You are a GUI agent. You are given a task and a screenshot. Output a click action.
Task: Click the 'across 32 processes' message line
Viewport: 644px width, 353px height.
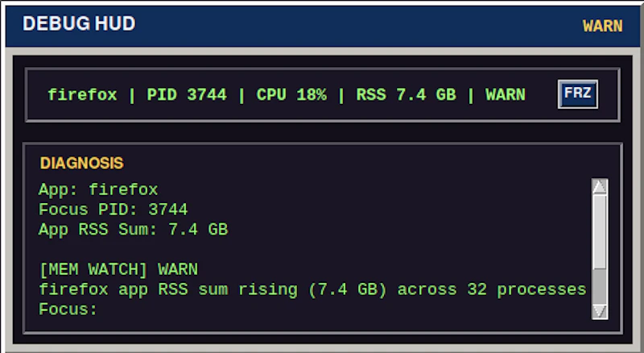(312, 289)
